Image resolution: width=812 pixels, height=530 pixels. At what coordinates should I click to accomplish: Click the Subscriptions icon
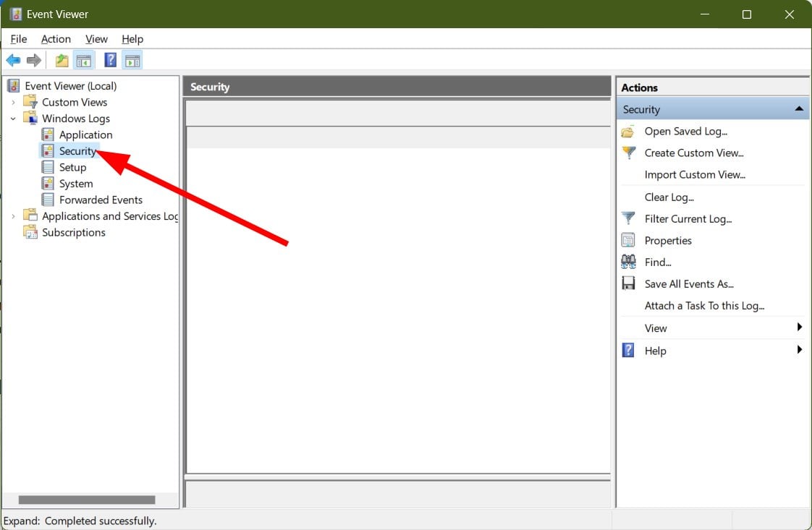[30, 232]
